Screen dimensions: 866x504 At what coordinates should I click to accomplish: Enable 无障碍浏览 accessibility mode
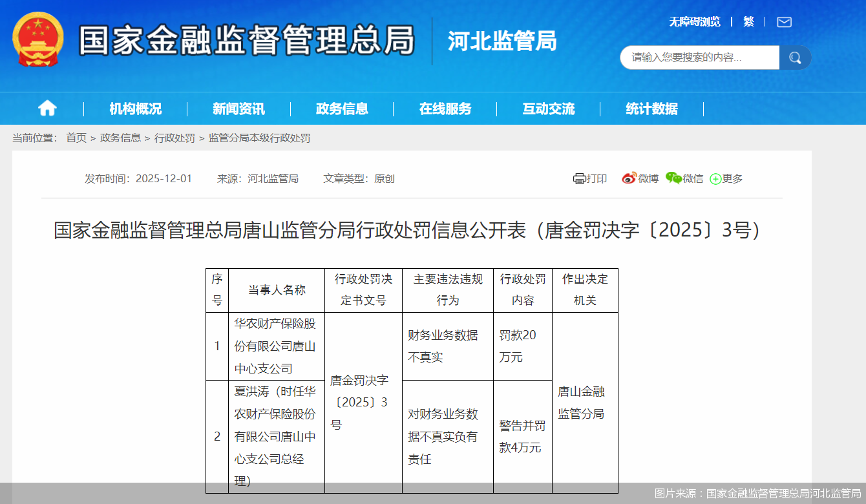coord(693,21)
